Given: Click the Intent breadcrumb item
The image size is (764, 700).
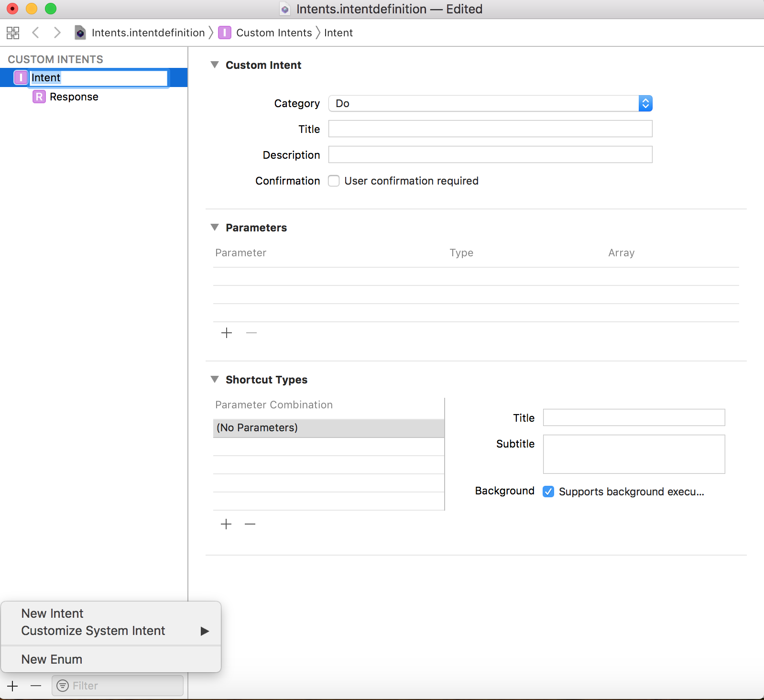Looking at the screenshot, I should click(338, 33).
